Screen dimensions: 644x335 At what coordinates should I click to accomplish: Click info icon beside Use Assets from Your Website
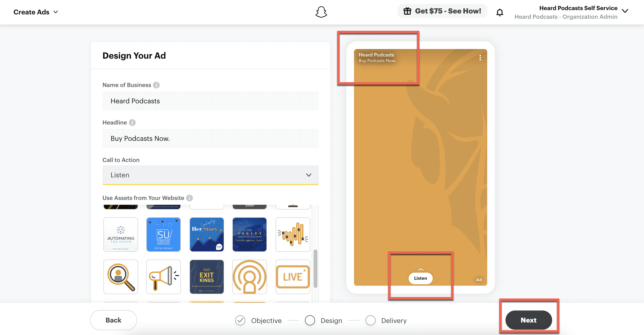click(189, 198)
